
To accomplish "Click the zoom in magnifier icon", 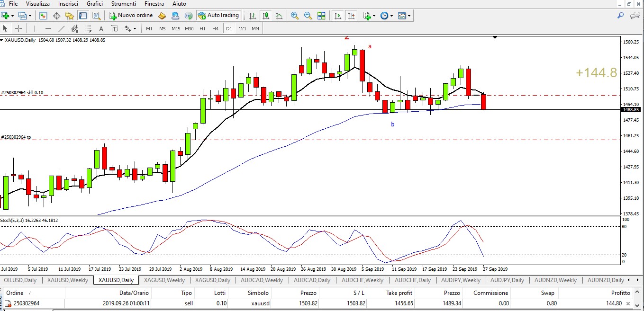I will (x=295, y=16).
